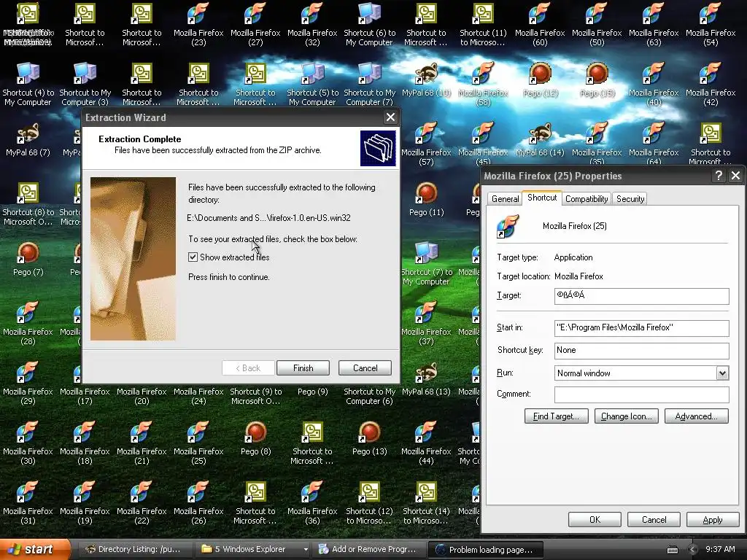The image size is (747, 560).
Task: Click the keyboard icon in system tray
Action: (672, 550)
